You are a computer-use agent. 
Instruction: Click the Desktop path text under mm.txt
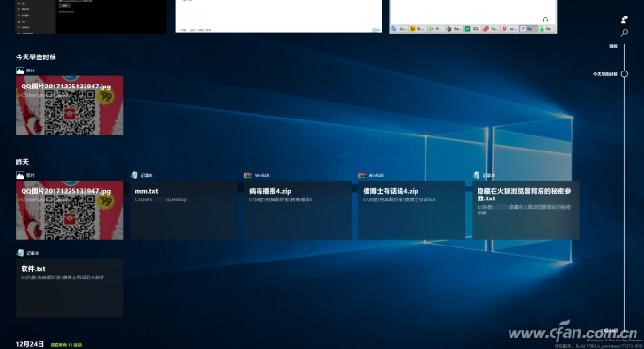(x=161, y=199)
